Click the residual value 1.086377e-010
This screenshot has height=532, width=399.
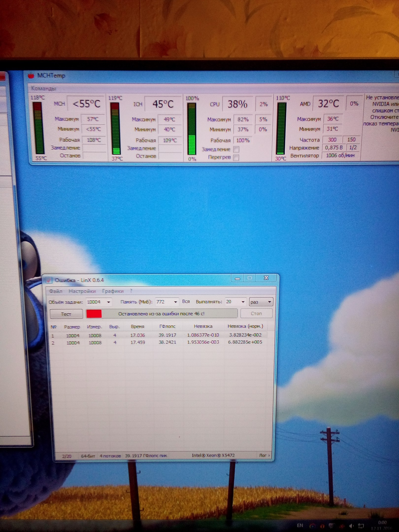point(203,335)
